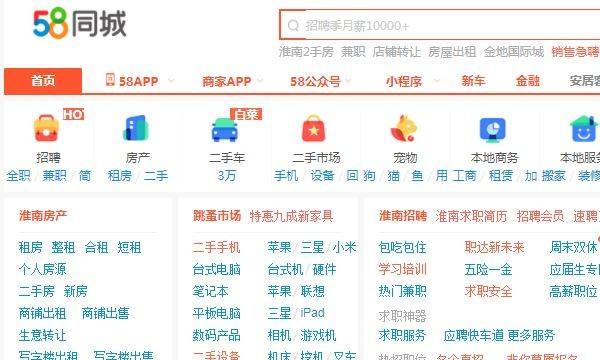This screenshot has width=600, height=360.
Task: Open the 二手市场 shopping bag icon
Action: 314,129
